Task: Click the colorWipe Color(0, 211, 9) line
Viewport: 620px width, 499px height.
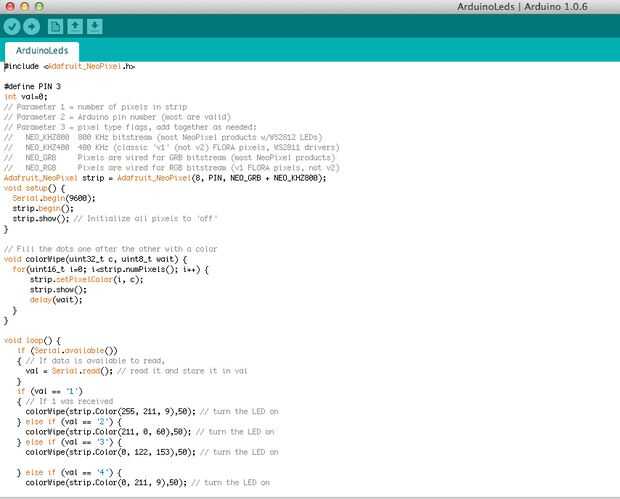Action: tap(147, 483)
